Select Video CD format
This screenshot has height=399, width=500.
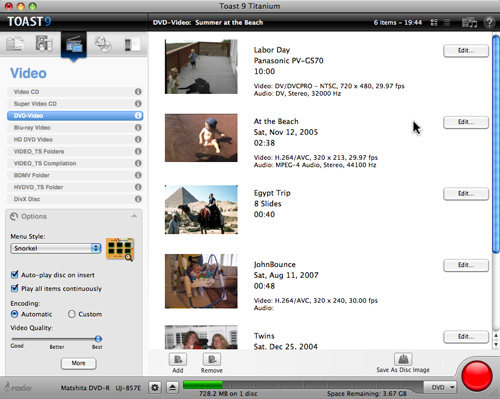point(75,92)
